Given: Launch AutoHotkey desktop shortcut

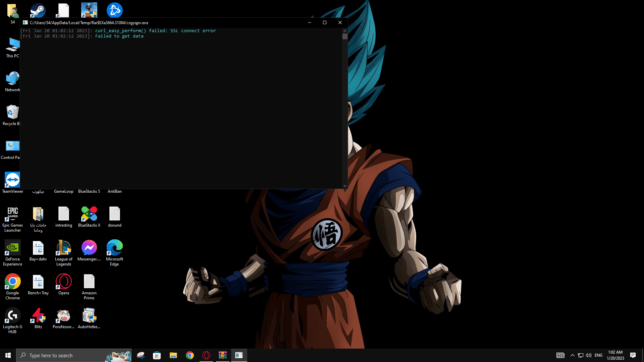Looking at the screenshot, I should [x=89, y=318].
